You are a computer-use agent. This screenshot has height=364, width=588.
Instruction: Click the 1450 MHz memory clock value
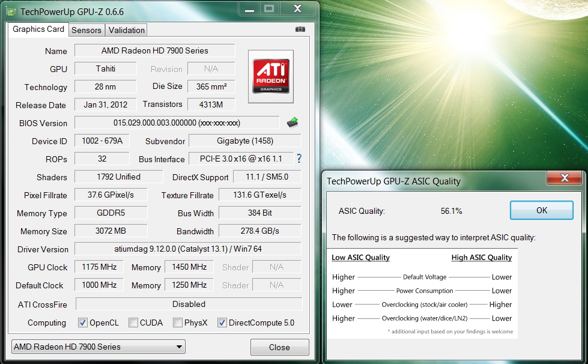pyautogui.click(x=189, y=267)
